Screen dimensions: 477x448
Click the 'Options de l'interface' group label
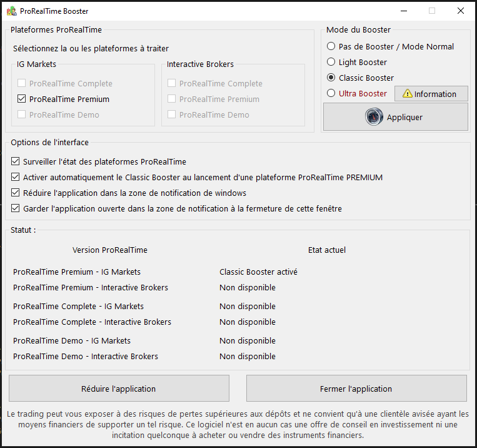[x=49, y=142]
